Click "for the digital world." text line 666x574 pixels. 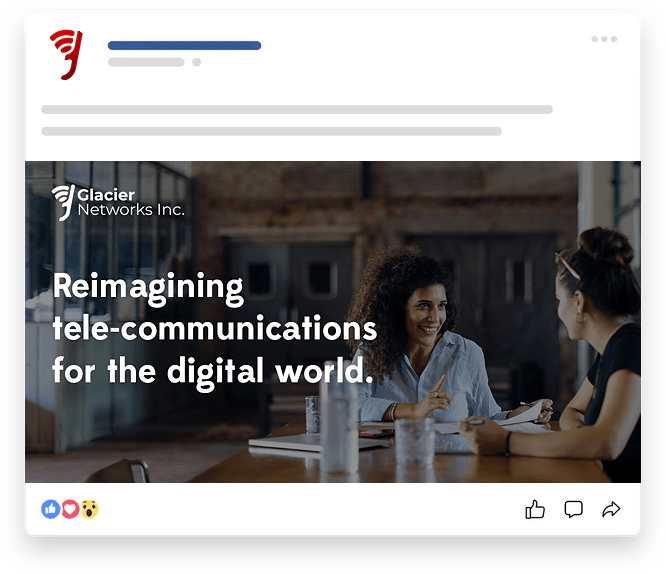[213, 372]
